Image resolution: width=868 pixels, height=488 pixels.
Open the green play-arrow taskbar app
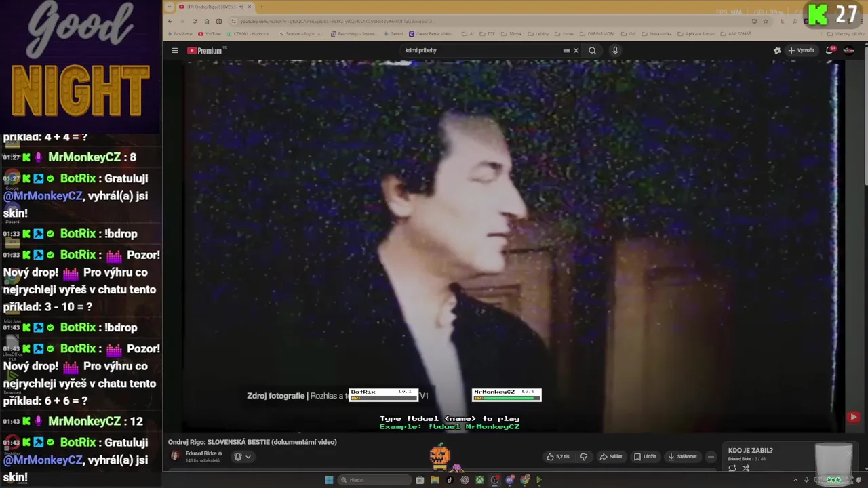click(540, 480)
